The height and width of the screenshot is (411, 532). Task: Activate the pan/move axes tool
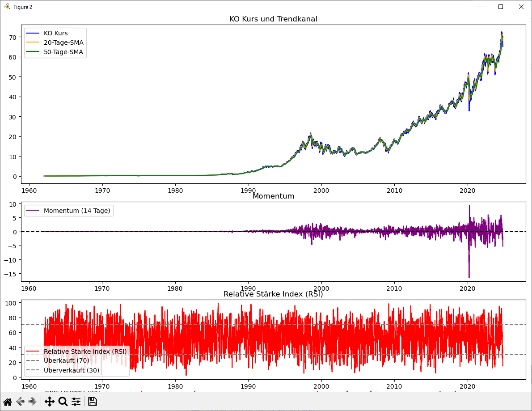pyautogui.click(x=49, y=402)
